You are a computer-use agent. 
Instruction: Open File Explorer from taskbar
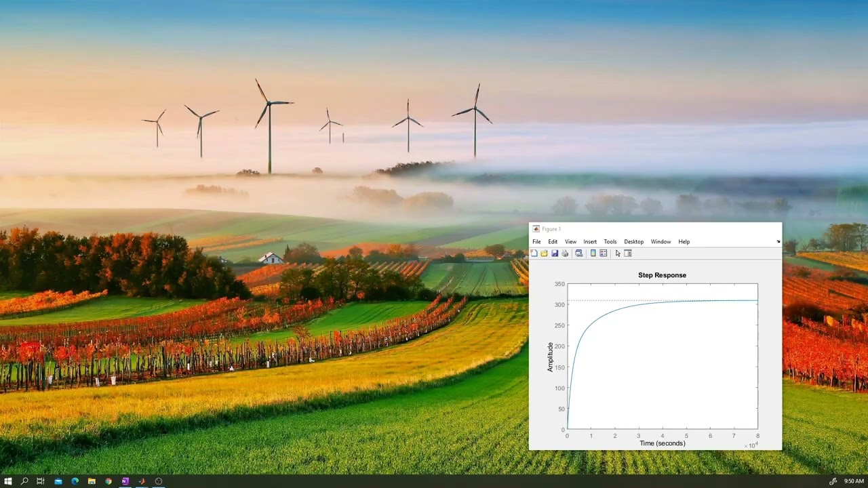(92, 481)
